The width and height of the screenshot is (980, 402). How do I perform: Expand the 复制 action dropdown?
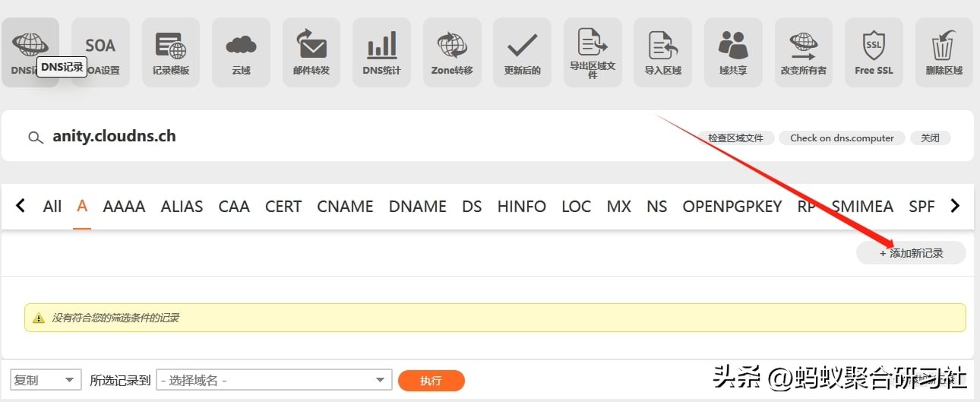[x=46, y=380]
